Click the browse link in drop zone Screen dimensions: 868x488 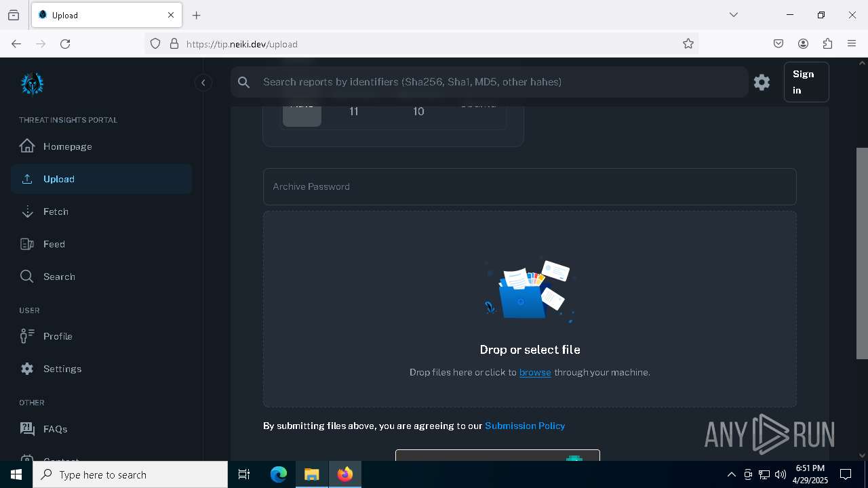pos(535,372)
